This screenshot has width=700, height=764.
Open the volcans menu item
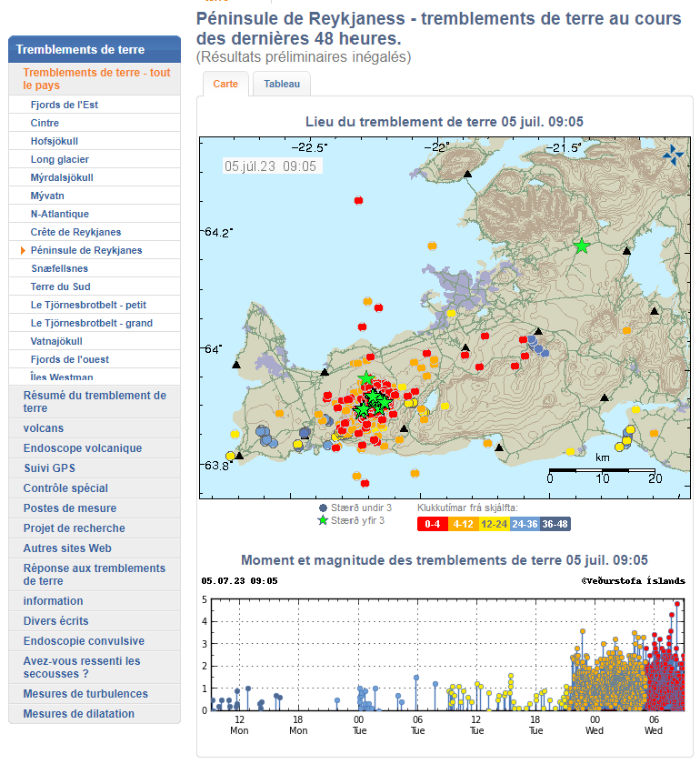click(x=44, y=428)
